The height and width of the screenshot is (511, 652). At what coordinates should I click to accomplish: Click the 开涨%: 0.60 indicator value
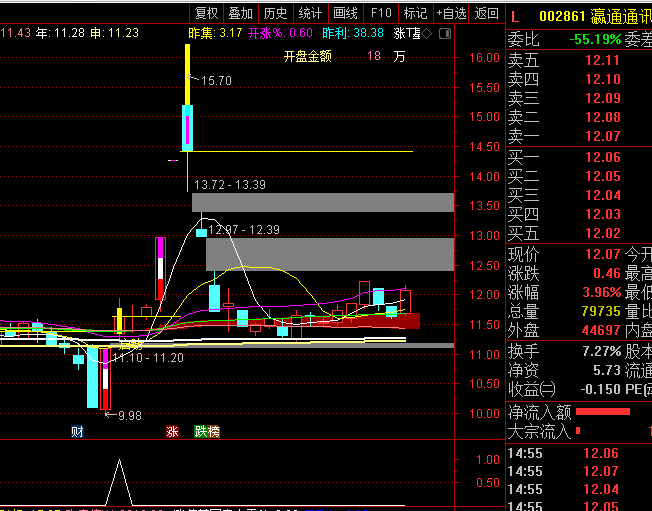pyautogui.click(x=280, y=33)
